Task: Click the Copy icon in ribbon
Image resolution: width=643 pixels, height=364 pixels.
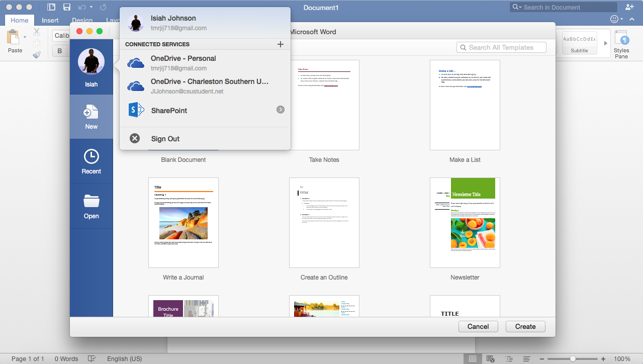Action: coord(37,43)
